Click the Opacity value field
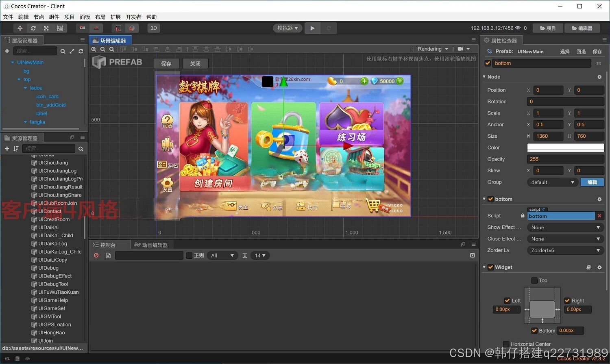This screenshot has width=610, height=364. [x=565, y=159]
